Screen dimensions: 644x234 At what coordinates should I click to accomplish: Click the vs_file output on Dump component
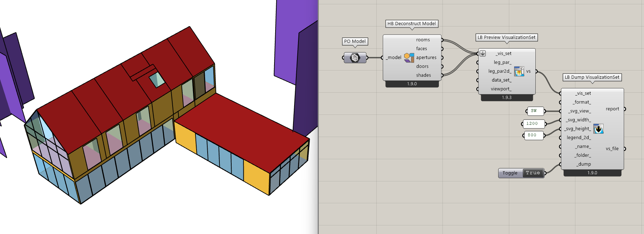612,149
